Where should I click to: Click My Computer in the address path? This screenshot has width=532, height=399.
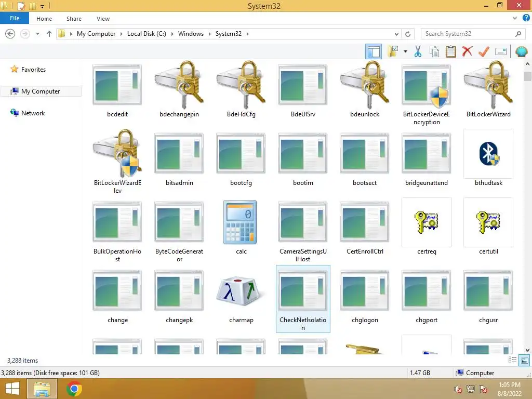(96, 34)
